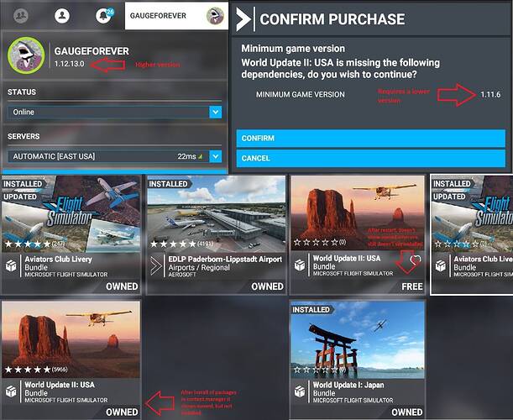Click the World Update I: Japan title
Screen dimensions: 513x420
(x=348, y=385)
